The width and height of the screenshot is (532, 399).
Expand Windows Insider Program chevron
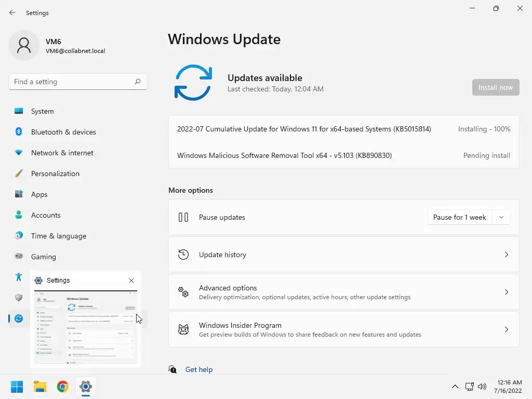[x=506, y=329]
